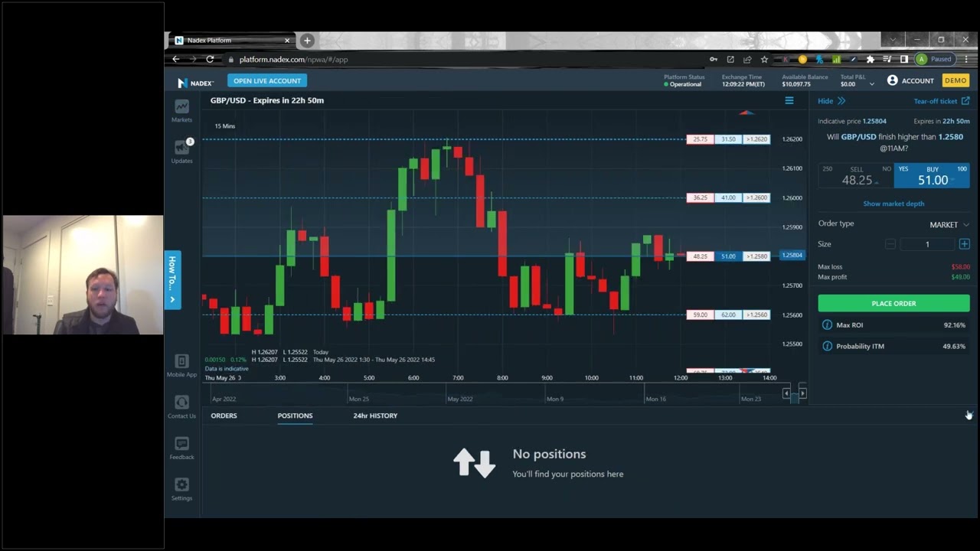Image resolution: width=980 pixels, height=551 pixels.
Task: Reload the Nadex platform page
Action: click(210, 59)
